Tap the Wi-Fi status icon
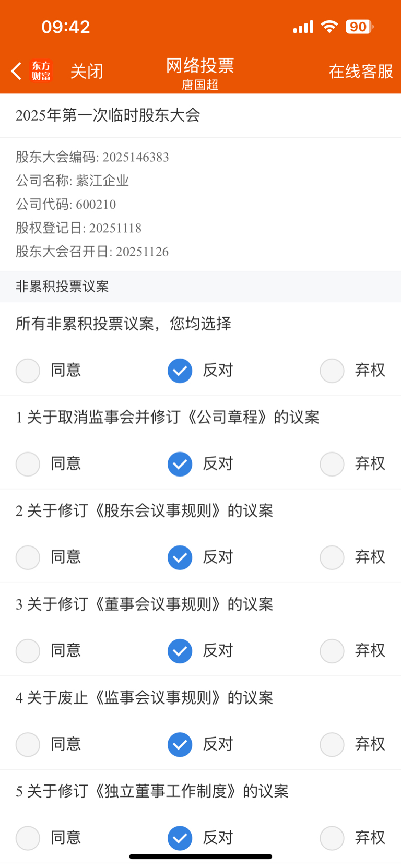 pyautogui.click(x=329, y=27)
